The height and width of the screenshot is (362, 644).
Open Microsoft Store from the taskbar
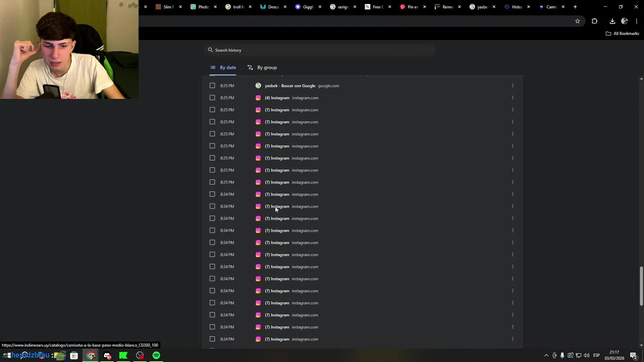(x=74, y=355)
